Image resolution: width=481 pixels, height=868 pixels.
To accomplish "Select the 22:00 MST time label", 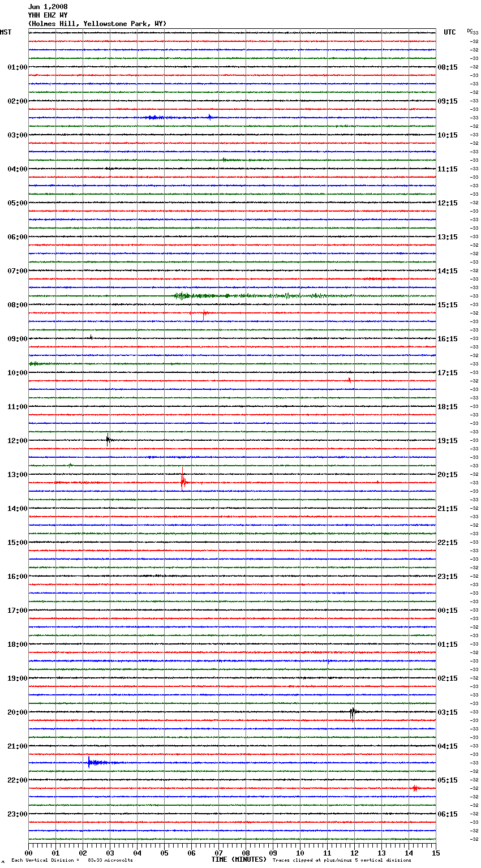I will tap(18, 780).
